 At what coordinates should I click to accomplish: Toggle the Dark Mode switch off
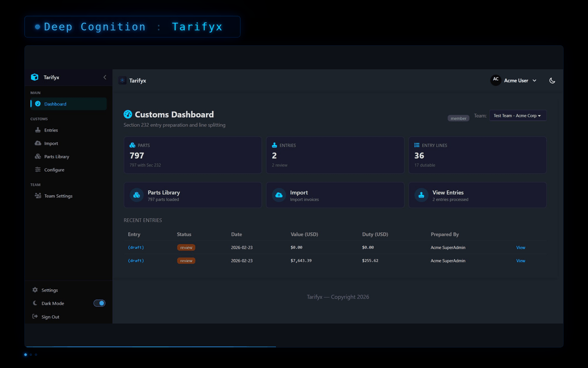[99, 303]
